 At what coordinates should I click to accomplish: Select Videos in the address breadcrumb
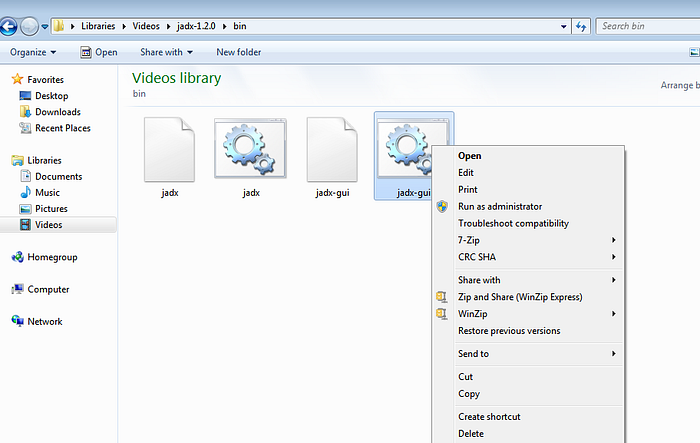(146, 26)
